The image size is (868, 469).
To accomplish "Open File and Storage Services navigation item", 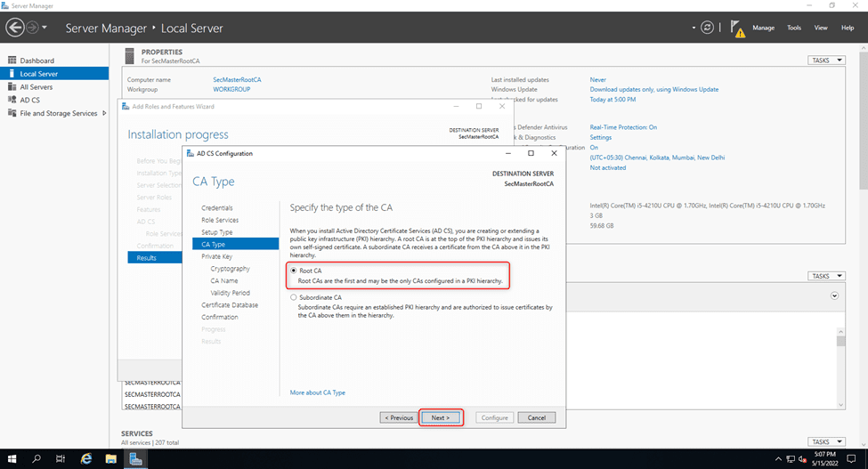I will click(x=58, y=113).
